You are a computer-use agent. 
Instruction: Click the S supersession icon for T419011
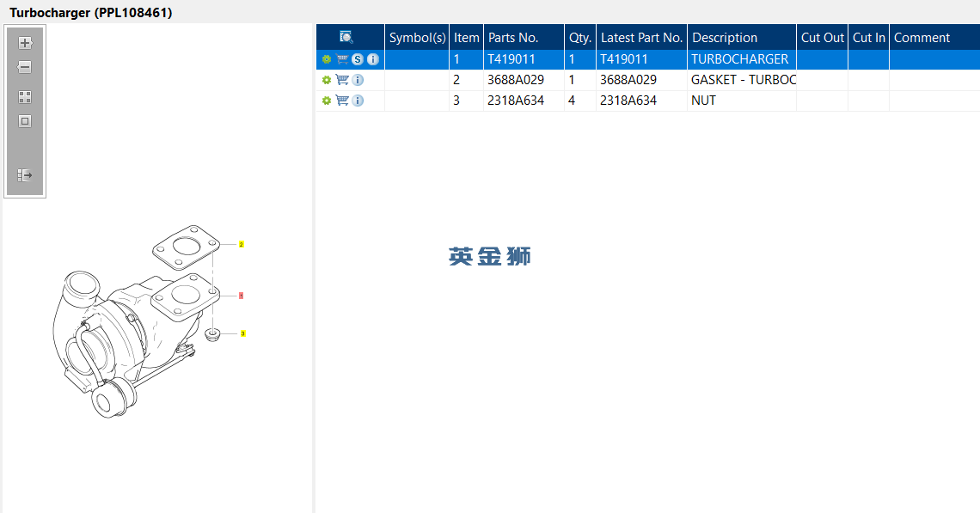358,59
